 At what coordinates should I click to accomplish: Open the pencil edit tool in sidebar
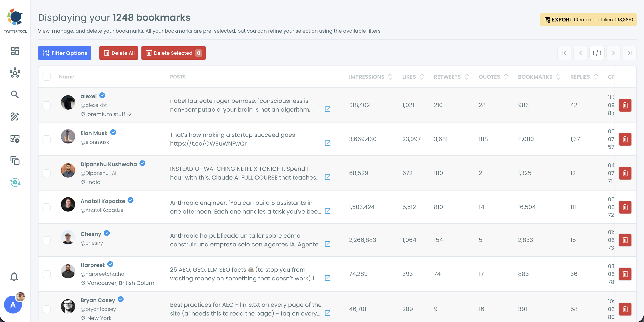click(15, 117)
